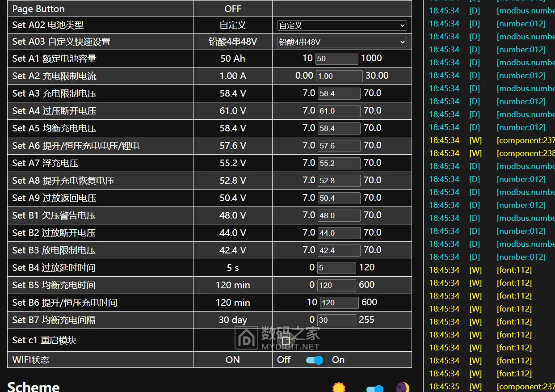Click the moon dark-theme icon
Screen dimensions: 555x392
click(403, 388)
